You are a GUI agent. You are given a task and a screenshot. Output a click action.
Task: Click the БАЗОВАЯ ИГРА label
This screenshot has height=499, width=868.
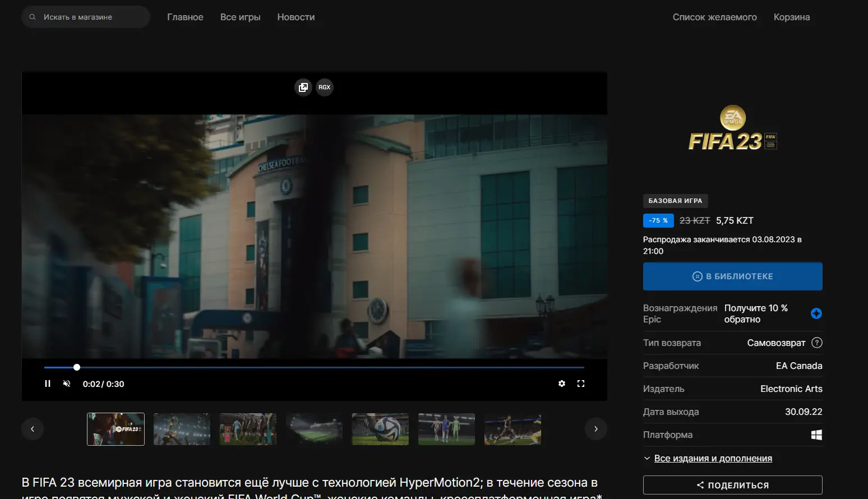[x=675, y=201]
